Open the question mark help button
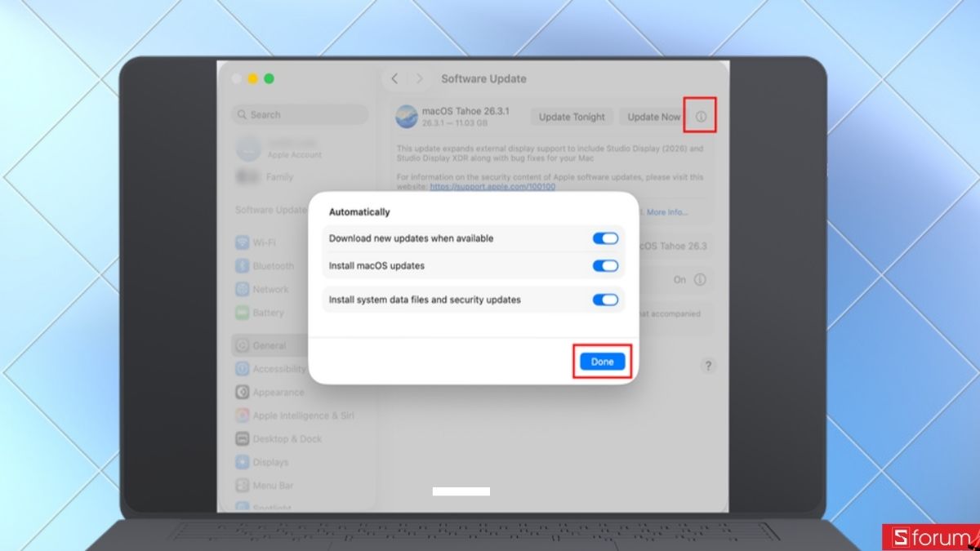Image resolution: width=980 pixels, height=551 pixels. (708, 366)
